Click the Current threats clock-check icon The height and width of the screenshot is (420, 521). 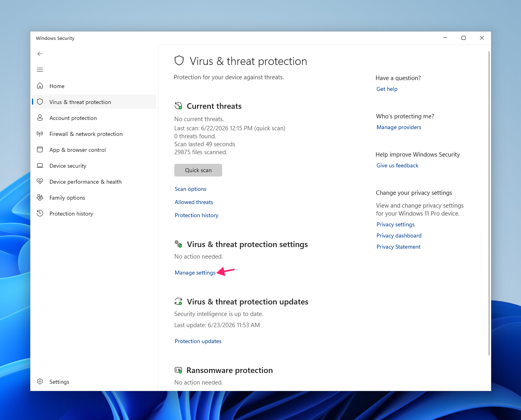[178, 106]
